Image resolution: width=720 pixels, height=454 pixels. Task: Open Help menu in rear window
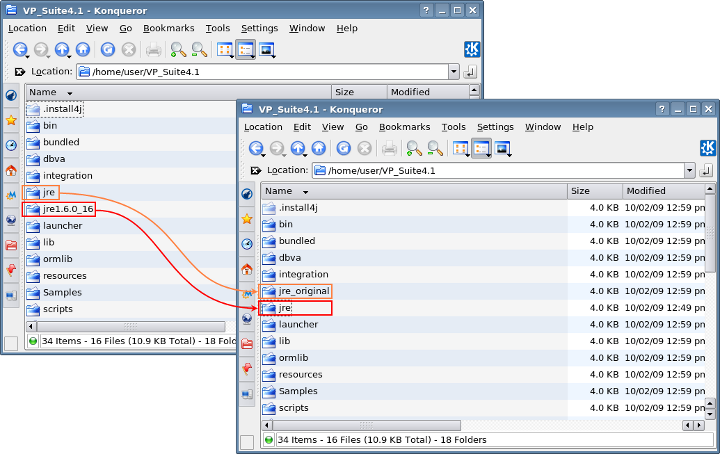[347, 28]
